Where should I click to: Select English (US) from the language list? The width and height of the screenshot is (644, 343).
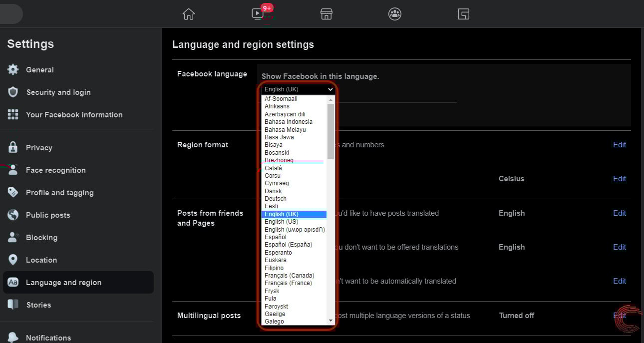281,221
